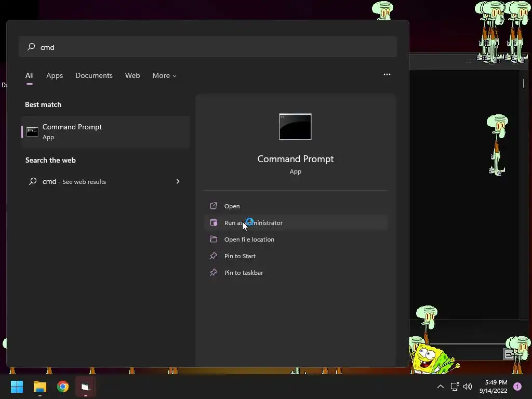Open the notification count badge
The height and width of the screenshot is (399, 532).
517,387
